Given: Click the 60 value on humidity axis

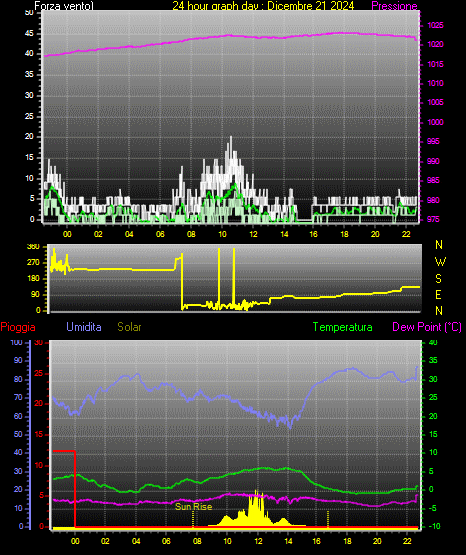Looking at the screenshot, I should (18, 417).
